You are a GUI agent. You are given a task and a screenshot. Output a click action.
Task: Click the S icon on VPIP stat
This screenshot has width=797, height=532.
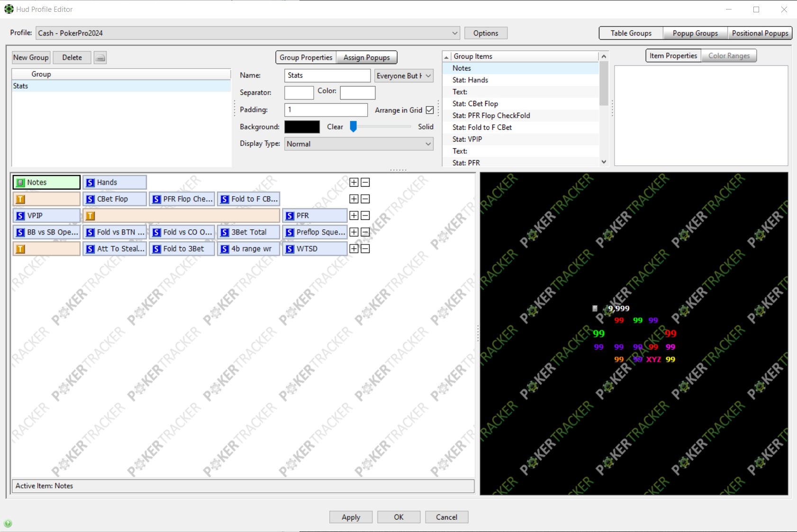pyautogui.click(x=20, y=216)
